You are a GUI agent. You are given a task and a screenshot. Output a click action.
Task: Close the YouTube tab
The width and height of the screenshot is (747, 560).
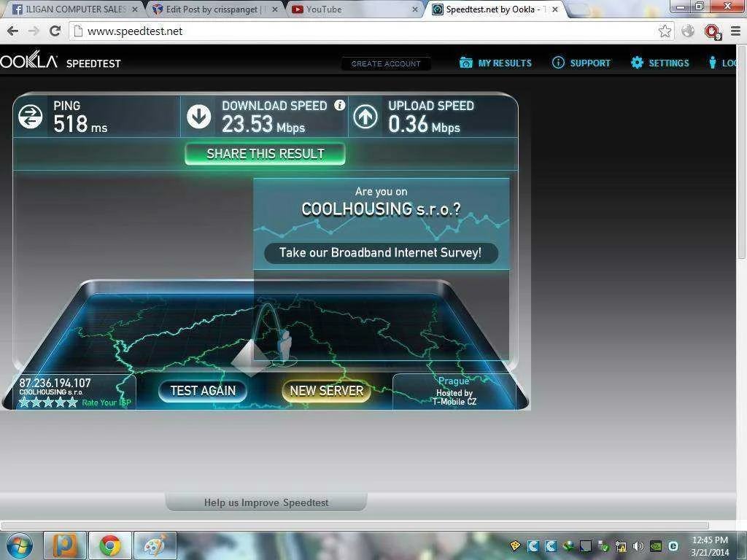tap(415, 9)
